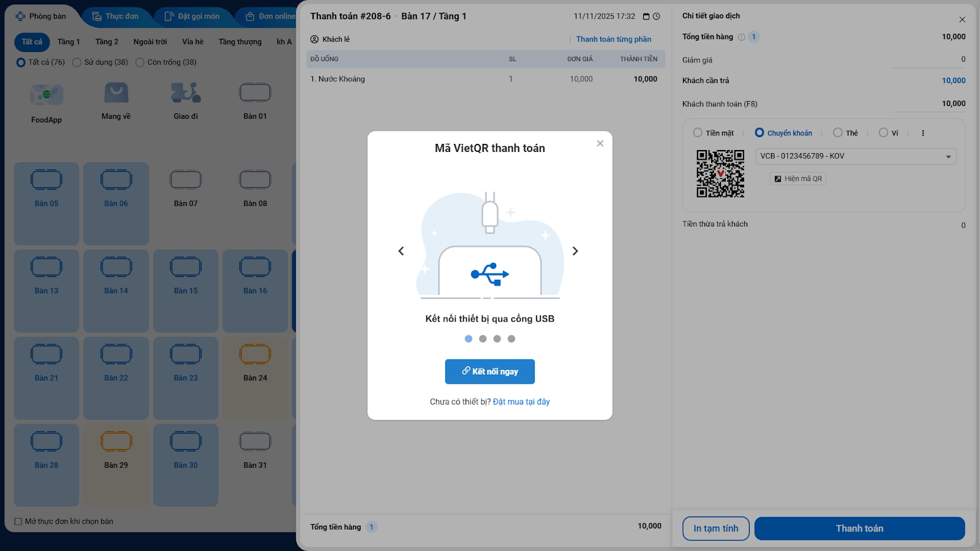This screenshot has width=980, height=551.
Task: Show tables in Tầng 2
Action: 107,42
